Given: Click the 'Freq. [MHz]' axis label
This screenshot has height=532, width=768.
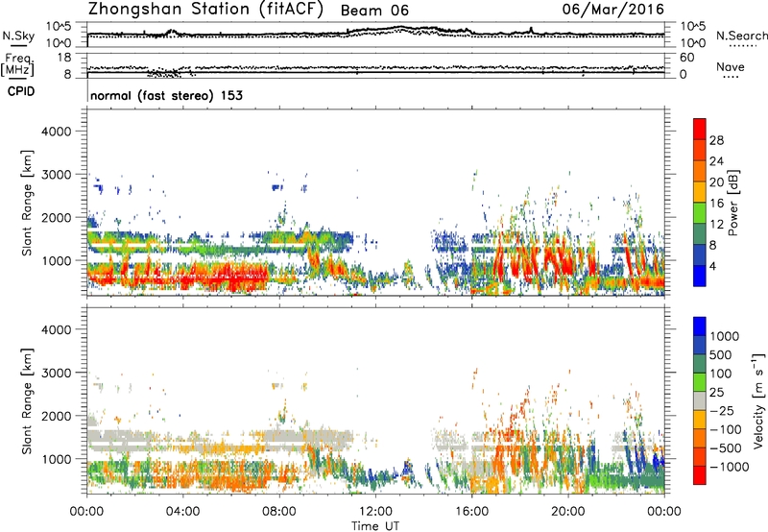Looking at the screenshot, I should tap(17, 64).
